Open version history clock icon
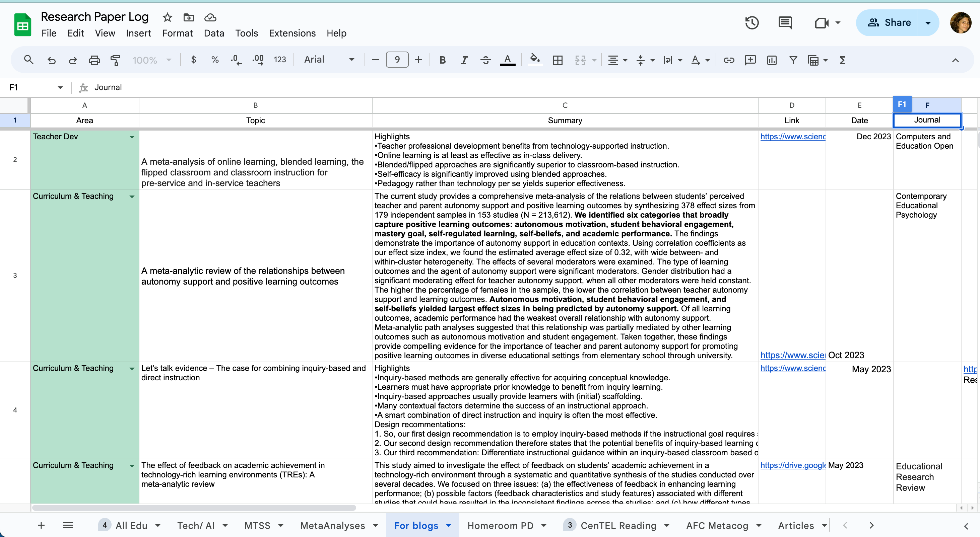Viewport: 980px width, 537px height. tap(752, 23)
